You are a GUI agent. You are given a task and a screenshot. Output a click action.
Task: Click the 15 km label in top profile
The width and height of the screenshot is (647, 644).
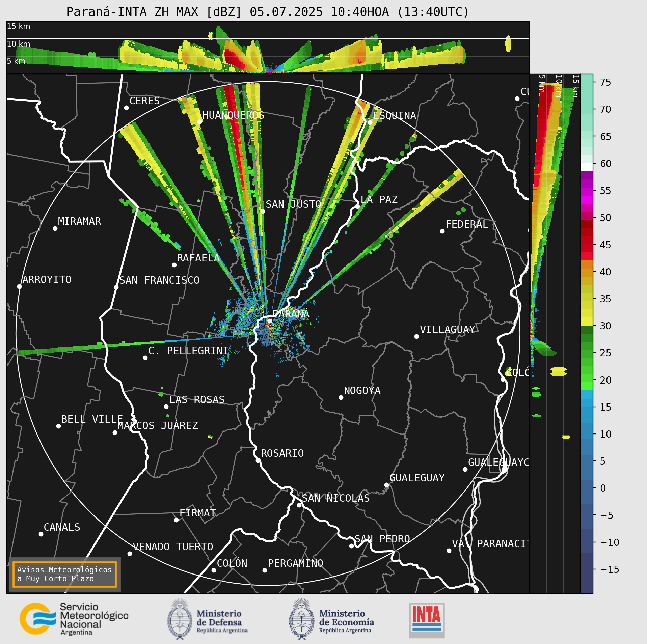coord(19,26)
